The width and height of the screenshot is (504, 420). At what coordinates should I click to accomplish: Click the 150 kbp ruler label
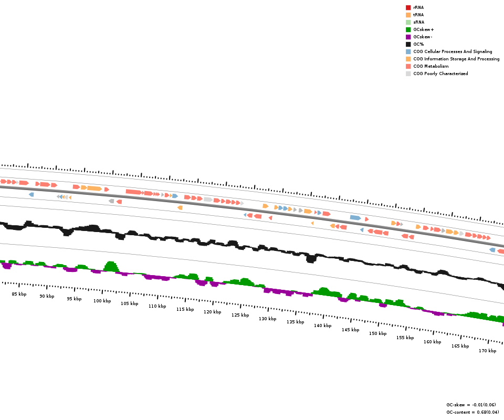pyautogui.click(x=377, y=333)
